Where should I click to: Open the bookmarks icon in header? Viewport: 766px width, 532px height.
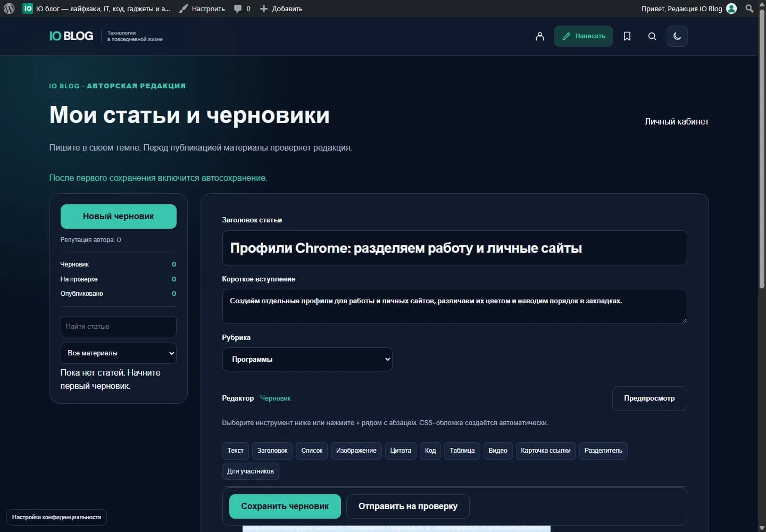[x=627, y=36]
